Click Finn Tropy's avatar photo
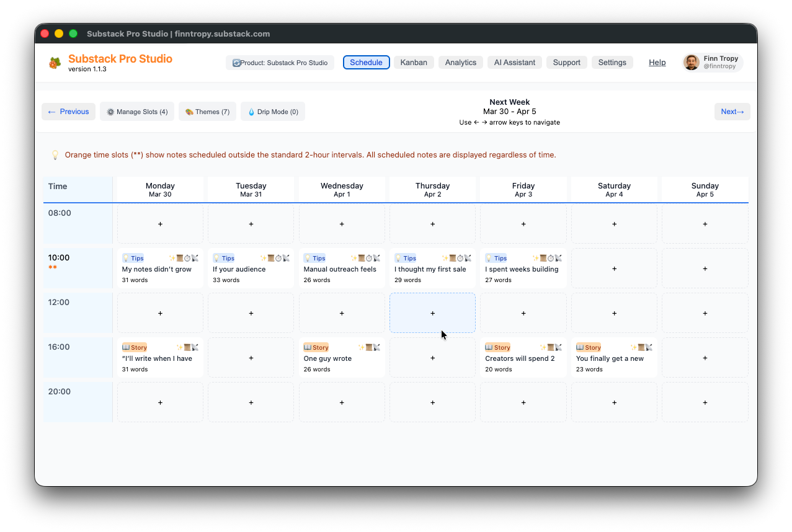This screenshot has height=532, width=792. click(692, 62)
